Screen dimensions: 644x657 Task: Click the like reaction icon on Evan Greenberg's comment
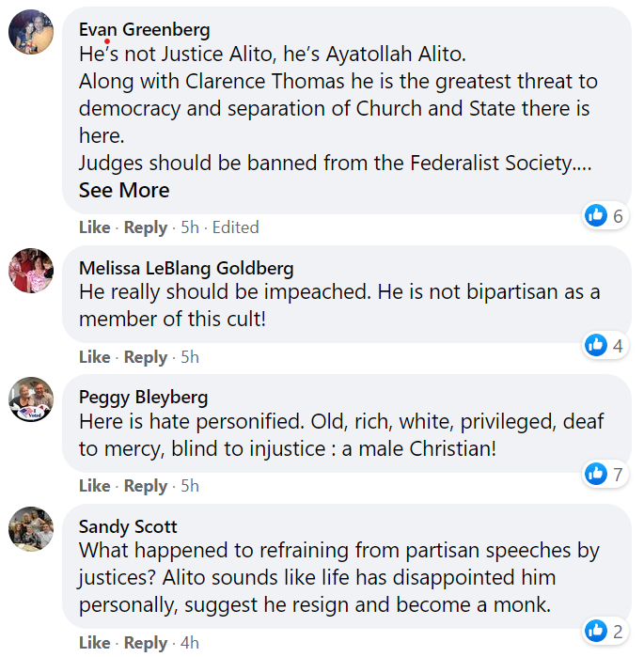[x=596, y=216]
